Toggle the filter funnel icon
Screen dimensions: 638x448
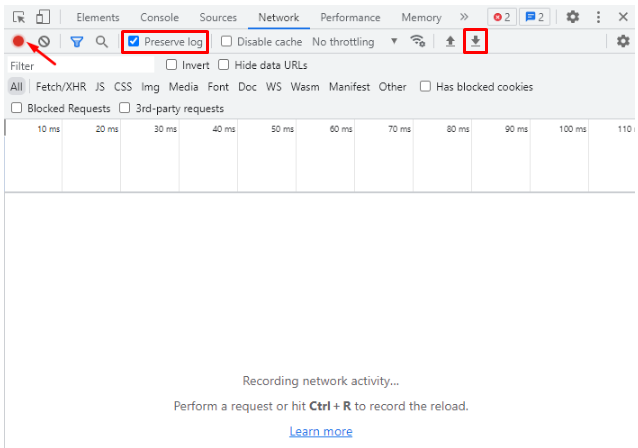tap(76, 42)
